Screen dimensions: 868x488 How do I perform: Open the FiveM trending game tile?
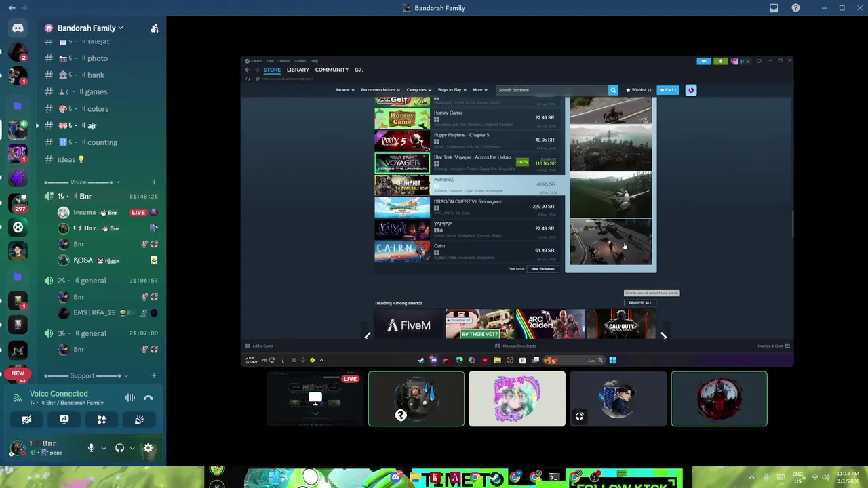[x=408, y=325]
